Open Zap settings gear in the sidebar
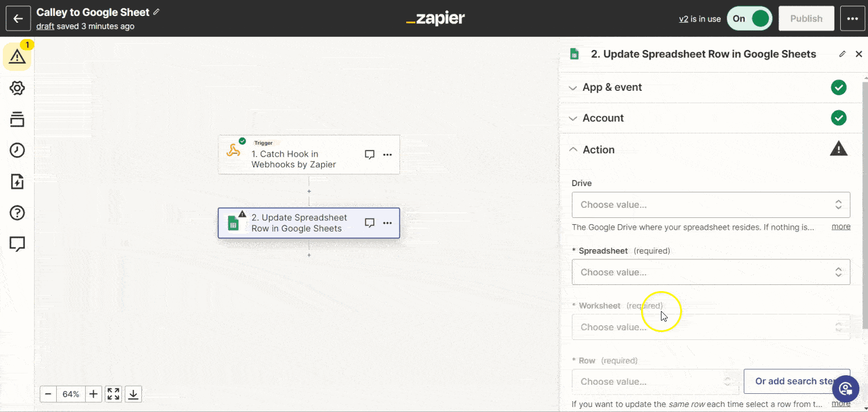Image resolution: width=868 pixels, height=412 pixels. click(x=17, y=88)
